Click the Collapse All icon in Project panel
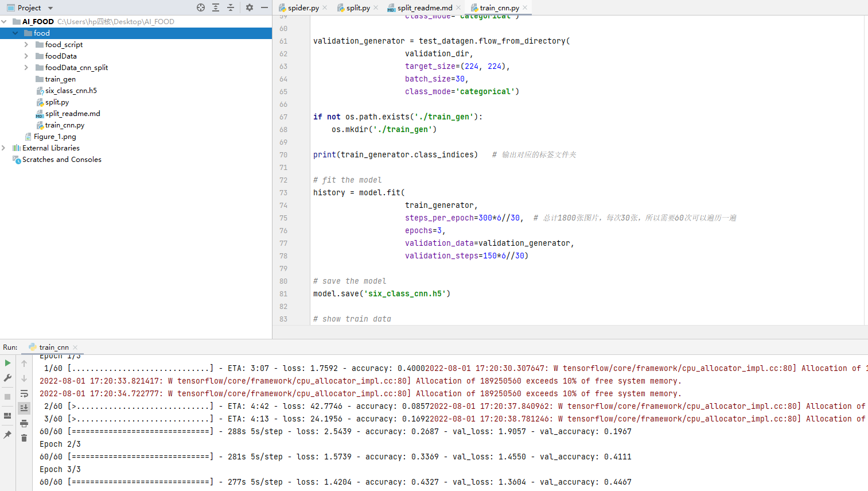The height and width of the screenshot is (491, 868). 231,7
